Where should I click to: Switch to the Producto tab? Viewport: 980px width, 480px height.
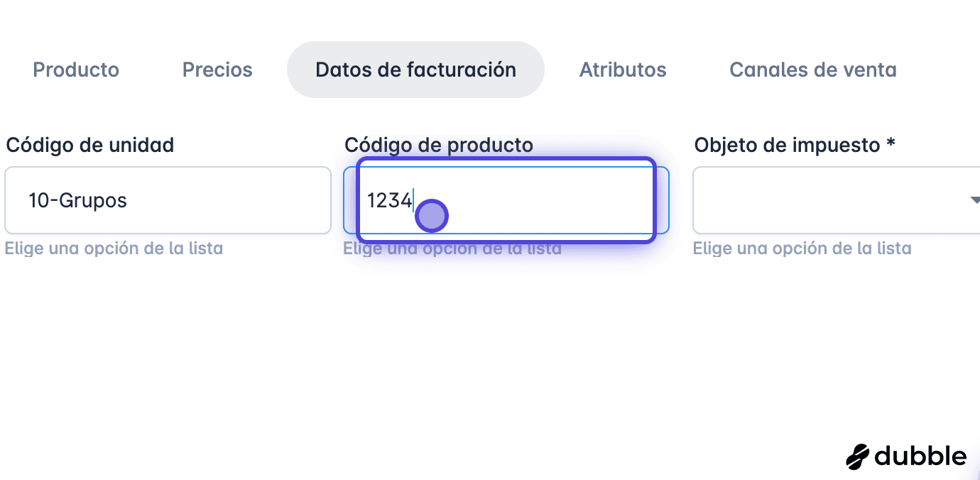76,70
